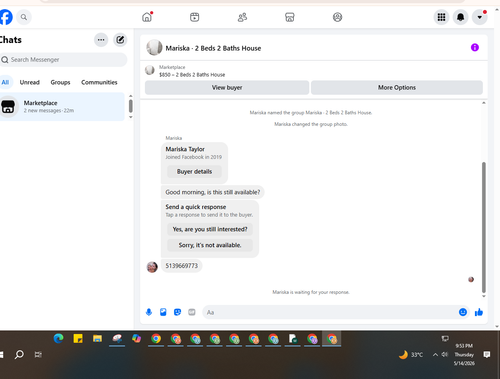Open File Explorer from the taskbar
The width and height of the screenshot is (500, 379).
pos(97,339)
